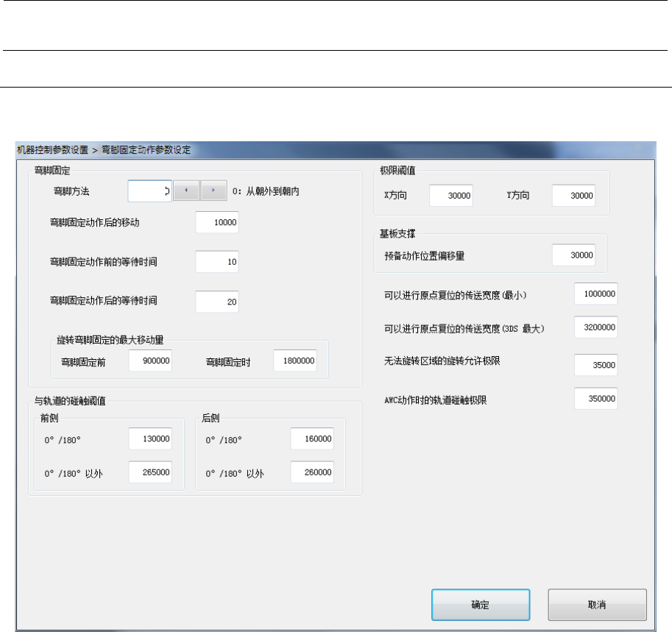Edit 弯脚固定动作前的等待时间 field showing 10

point(217,262)
